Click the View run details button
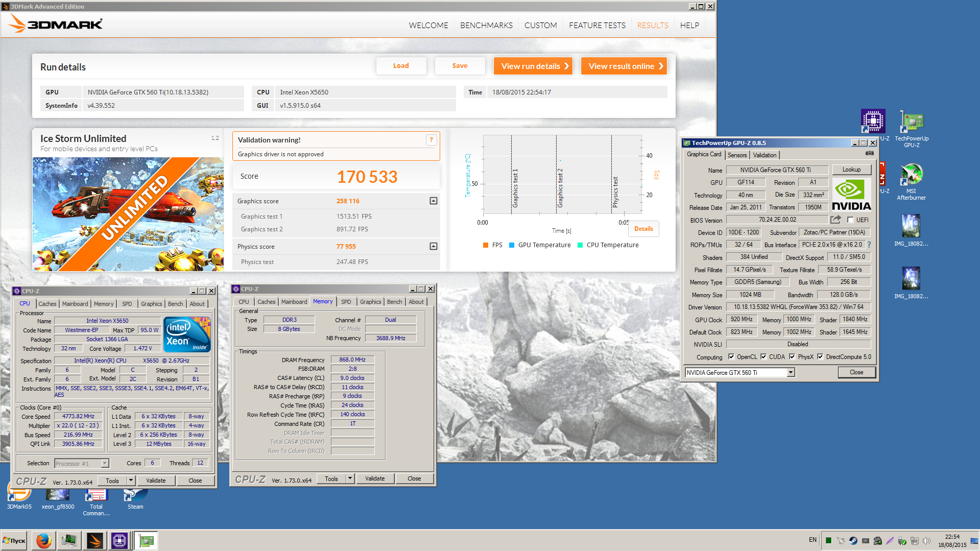980x551 pixels. 533,66
